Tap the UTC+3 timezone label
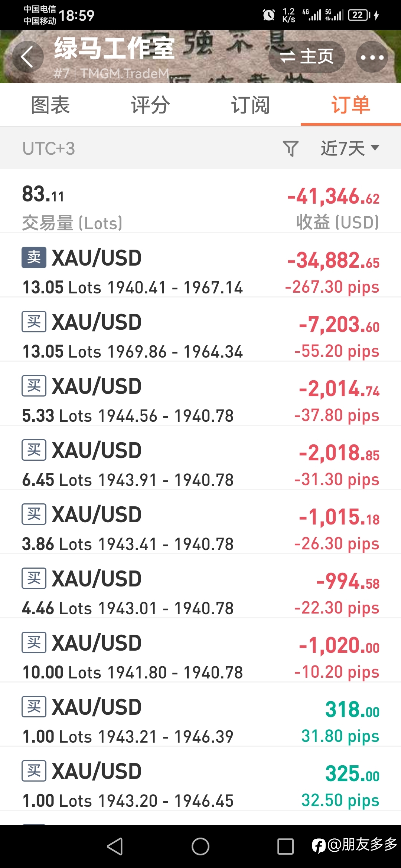401x868 pixels. (x=49, y=148)
